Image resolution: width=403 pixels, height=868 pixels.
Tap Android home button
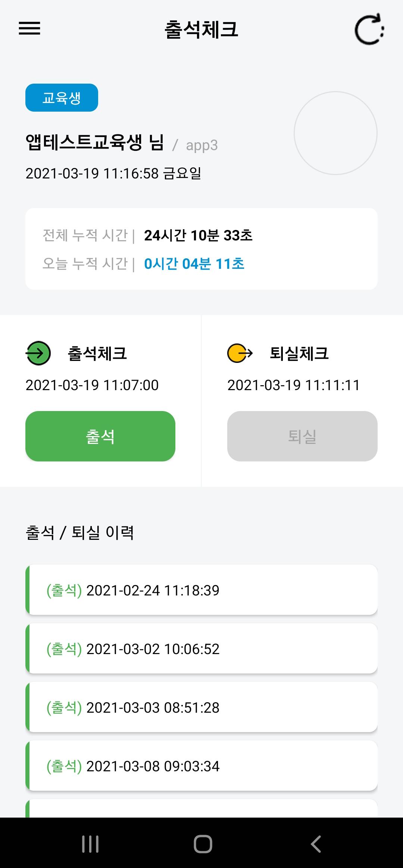click(203, 844)
